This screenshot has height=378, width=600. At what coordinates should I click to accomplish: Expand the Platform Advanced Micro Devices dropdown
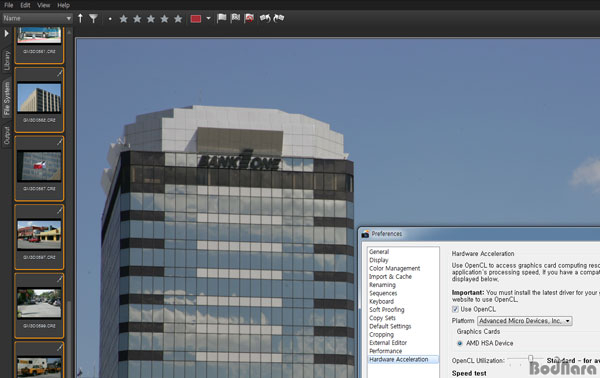pyautogui.click(x=525, y=321)
